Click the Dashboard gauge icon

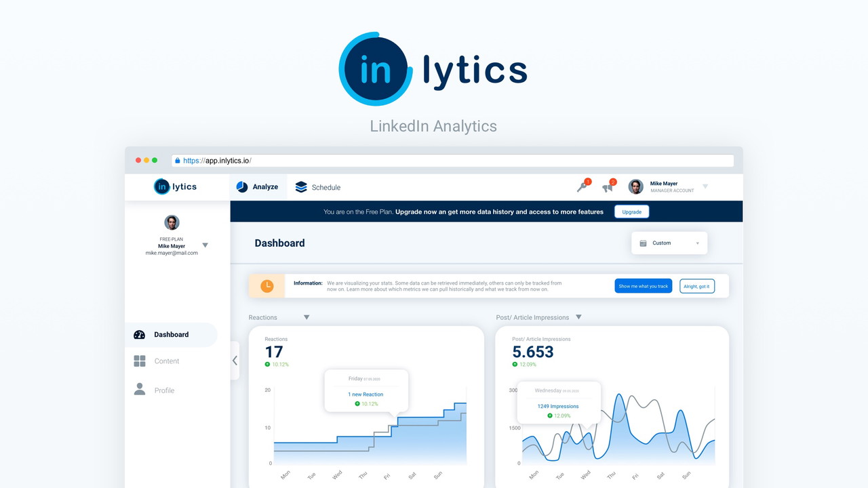point(140,335)
